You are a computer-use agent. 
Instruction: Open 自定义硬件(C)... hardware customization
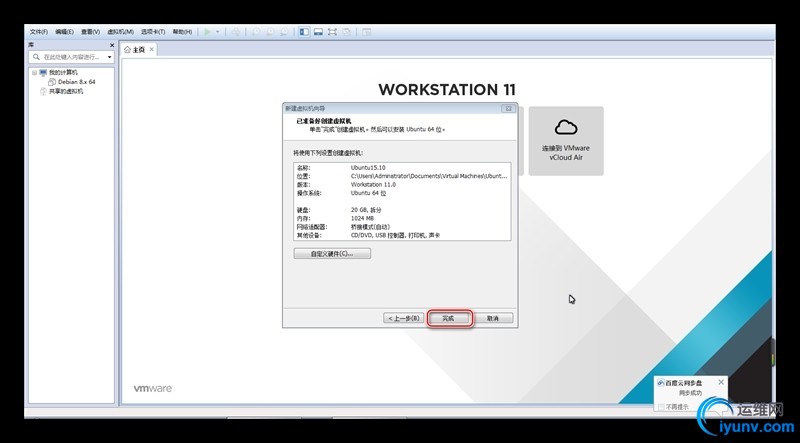tap(332, 254)
